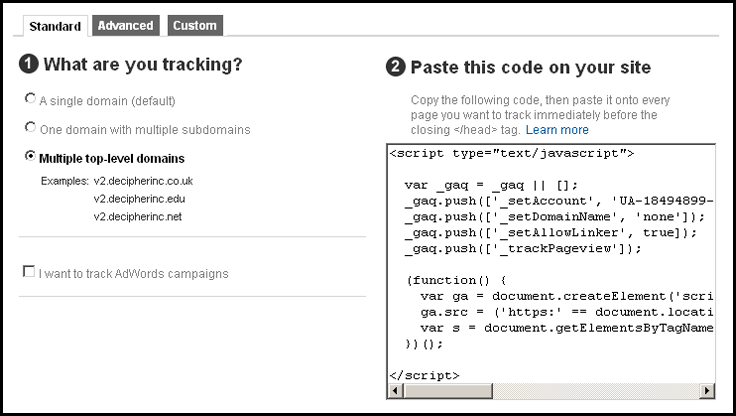Viewport: 736px width, 416px height.
Task: Click the v2.decipherinc.net example domain
Action: [137, 217]
